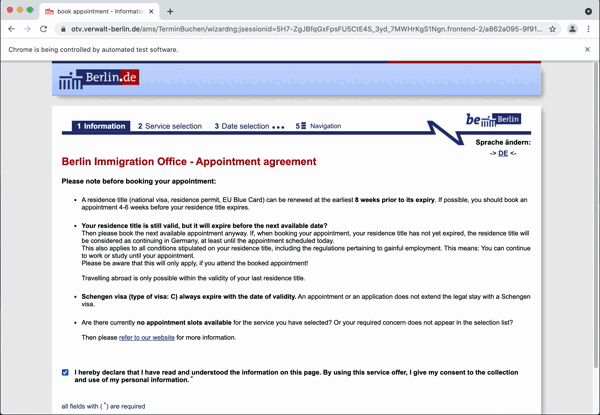Click the page vertical scrollbar
Image resolution: width=600 pixels, height=415 pixels.
[x=595, y=214]
